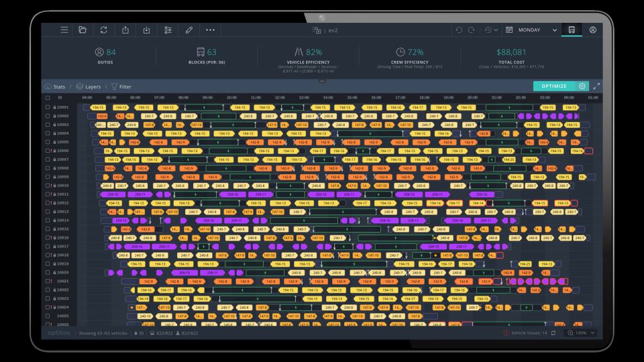Click the share/export upload icon
Screen dimensions: 644x362
(125, 30)
